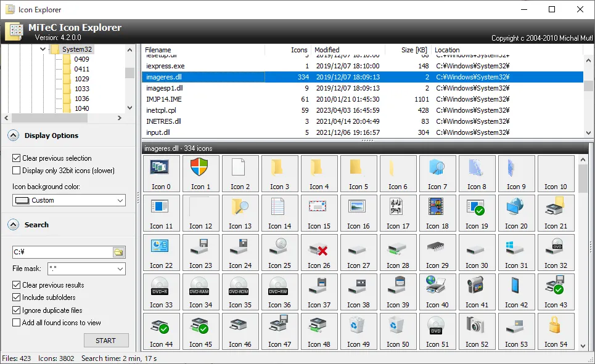Sort list by Location column
The width and height of the screenshot is (595, 364).
(x=507, y=50)
